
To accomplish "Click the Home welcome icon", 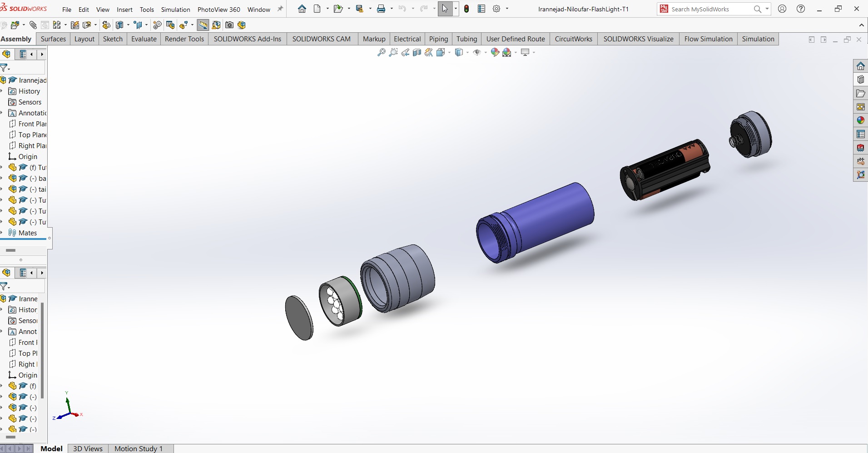I will point(302,9).
